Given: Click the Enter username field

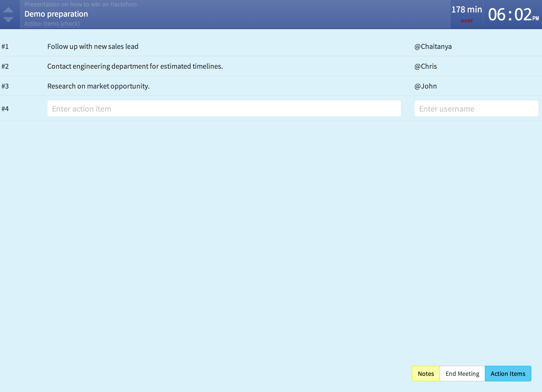Looking at the screenshot, I should [476, 109].
